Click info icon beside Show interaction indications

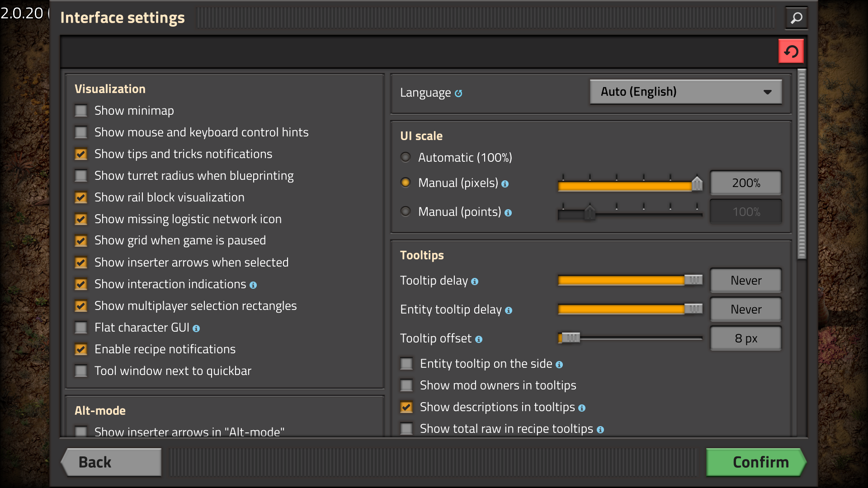[x=253, y=285]
